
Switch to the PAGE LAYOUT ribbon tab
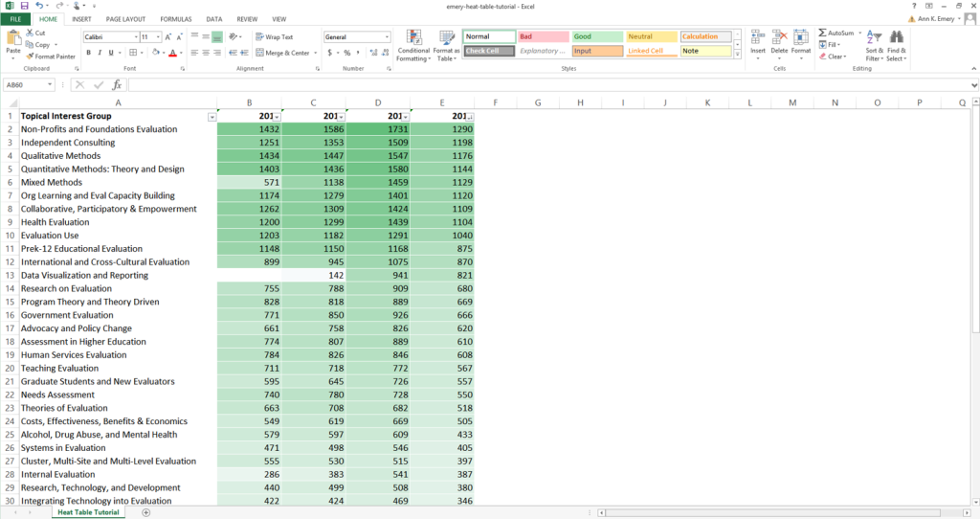[x=125, y=19]
